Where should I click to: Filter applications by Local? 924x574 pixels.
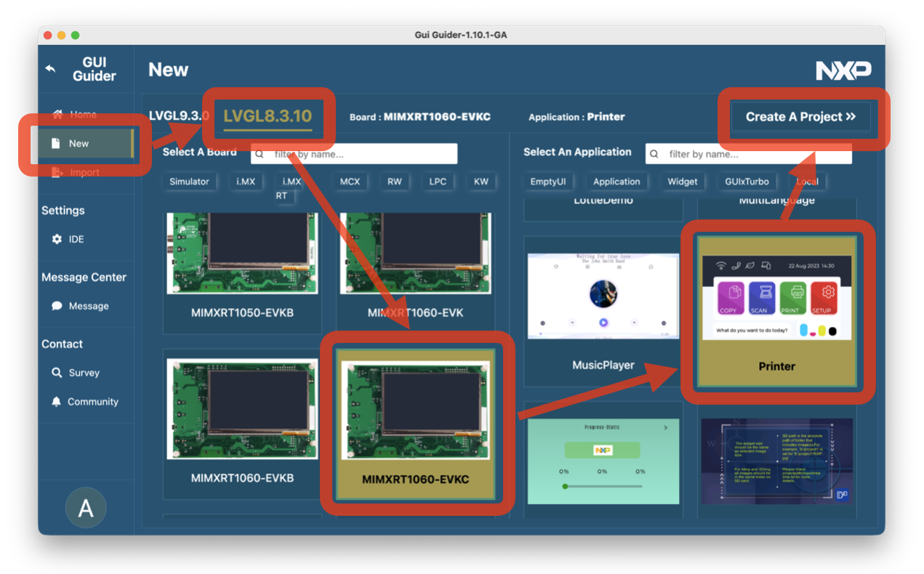click(x=807, y=182)
